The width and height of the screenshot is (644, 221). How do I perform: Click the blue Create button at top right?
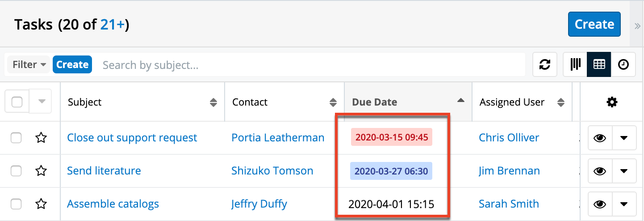tap(594, 24)
